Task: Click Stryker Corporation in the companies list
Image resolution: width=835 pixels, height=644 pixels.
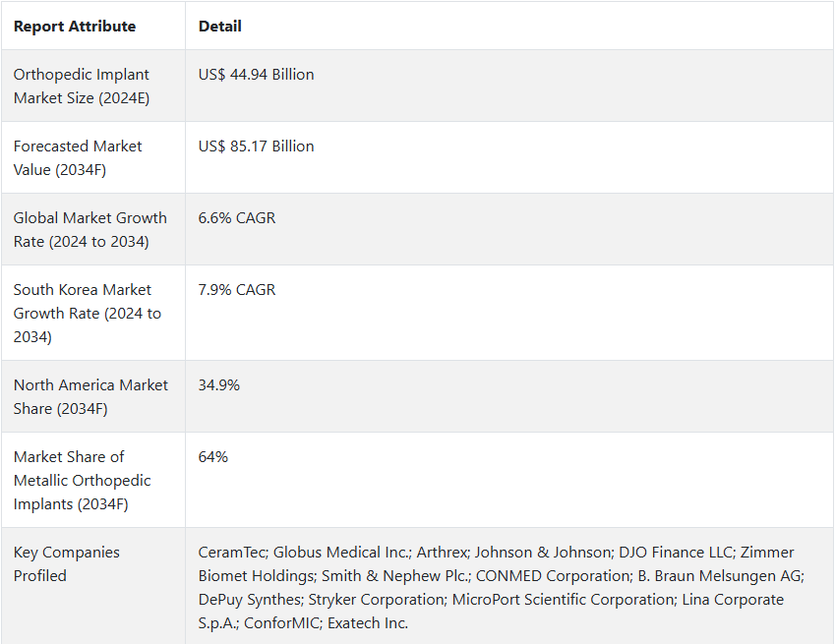Action: (376, 600)
